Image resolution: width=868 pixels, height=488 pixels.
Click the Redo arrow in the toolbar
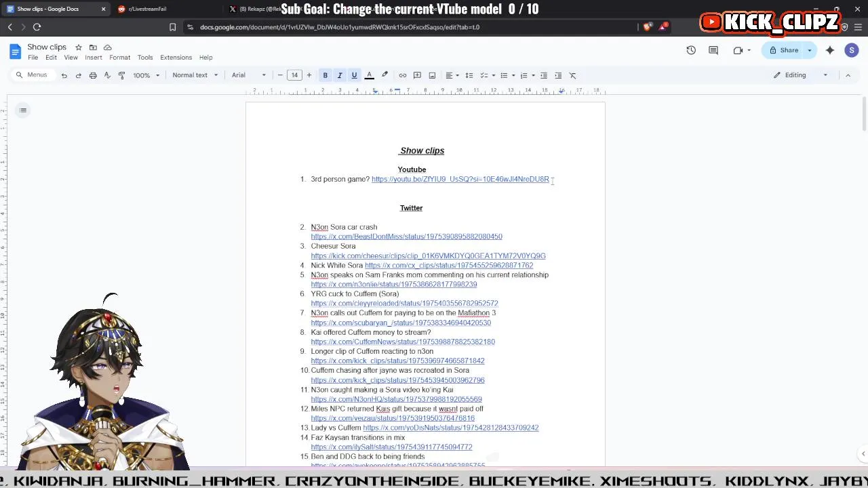[x=79, y=75]
